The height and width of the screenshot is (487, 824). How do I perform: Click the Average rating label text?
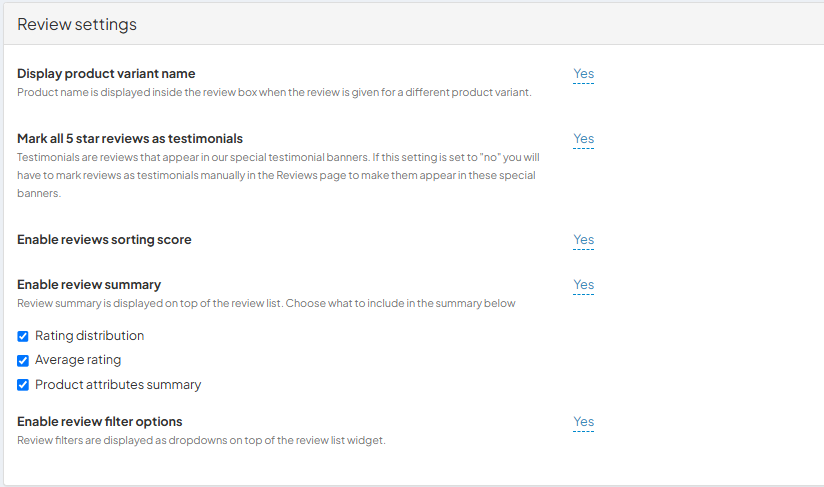[78, 360]
